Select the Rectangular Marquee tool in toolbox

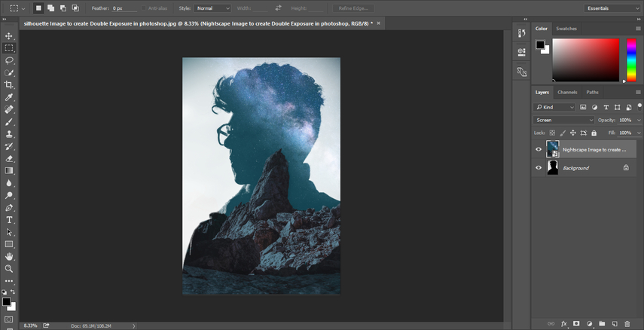tap(8, 48)
